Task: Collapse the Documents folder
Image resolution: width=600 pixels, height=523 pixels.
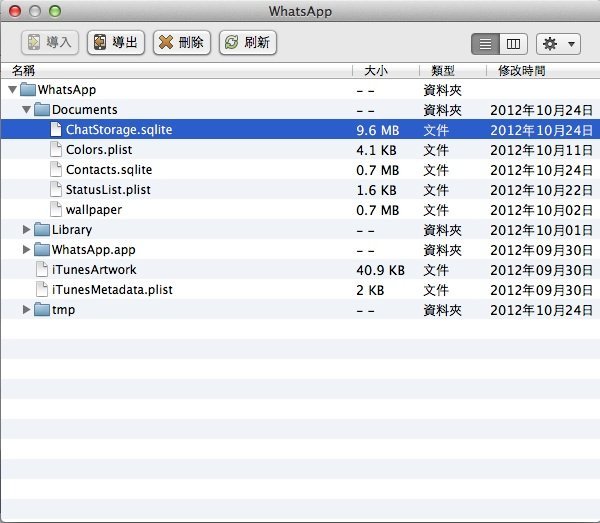Action: 27,110
